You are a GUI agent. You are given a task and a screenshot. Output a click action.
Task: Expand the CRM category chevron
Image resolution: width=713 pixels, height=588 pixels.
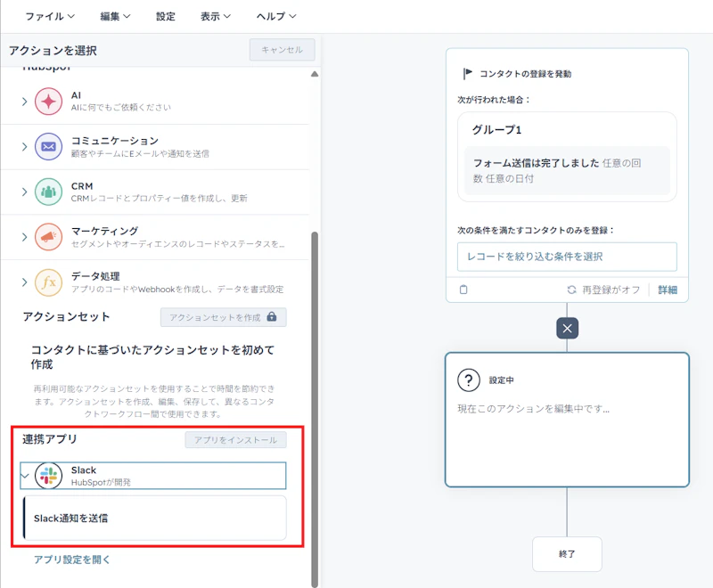click(x=25, y=192)
